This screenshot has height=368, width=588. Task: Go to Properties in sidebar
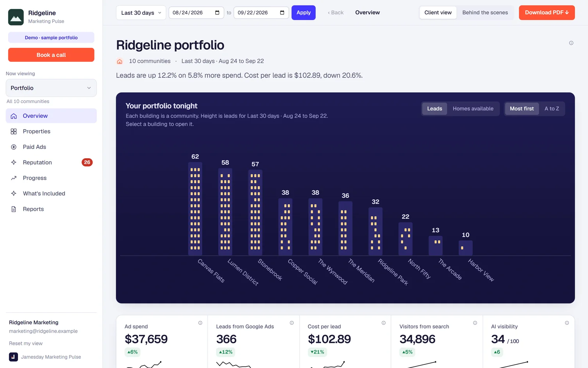coord(51,131)
